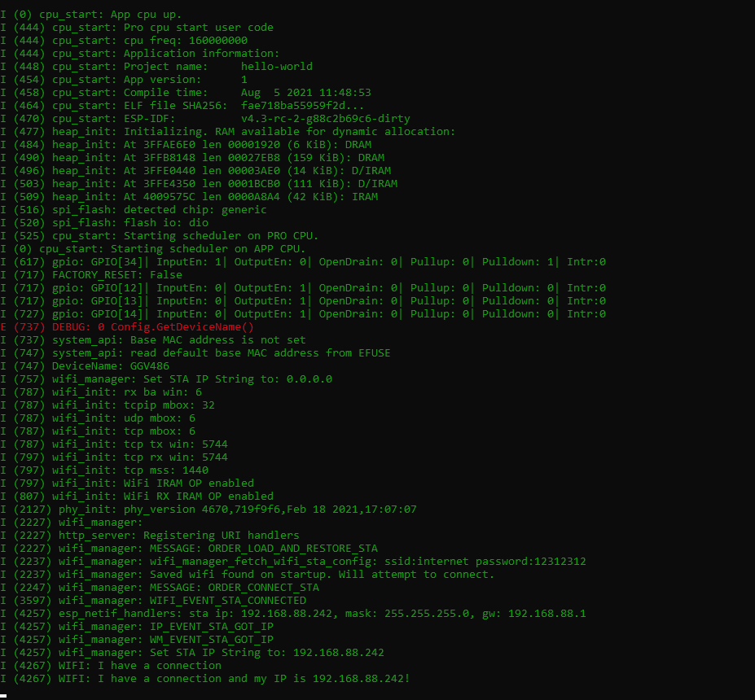Click the ELF file SHA256 hash value
This screenshot has width=755, height=700.
[x=300, y=105]
